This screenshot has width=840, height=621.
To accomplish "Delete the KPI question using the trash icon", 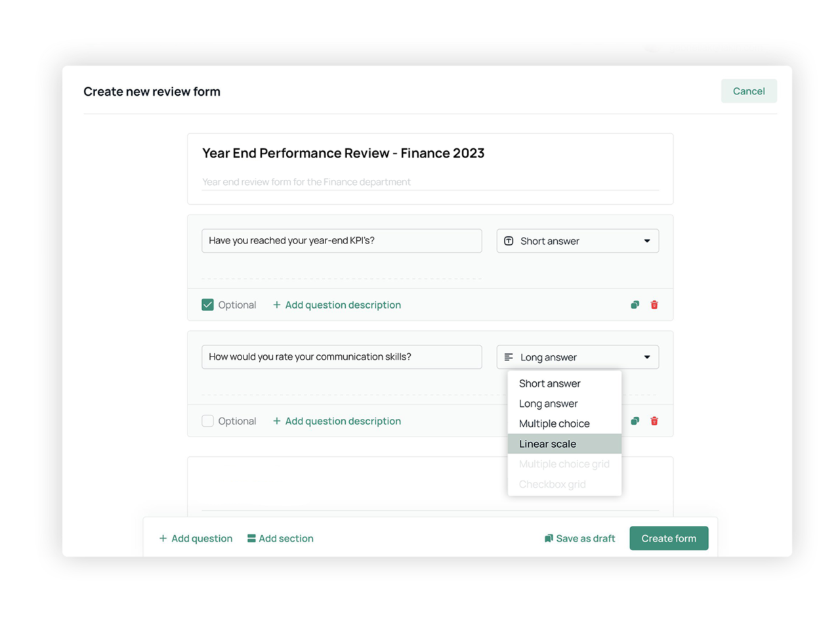I will point(654,305).
